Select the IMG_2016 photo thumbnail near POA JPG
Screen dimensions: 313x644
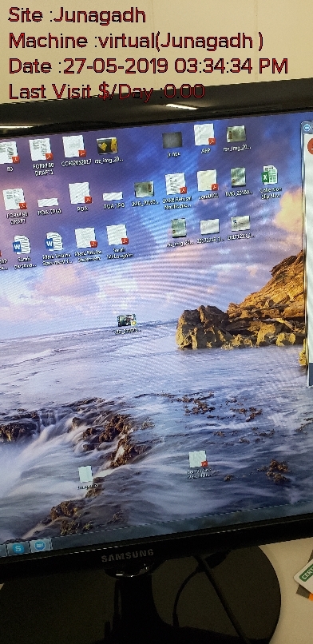(x=145, y=193)
